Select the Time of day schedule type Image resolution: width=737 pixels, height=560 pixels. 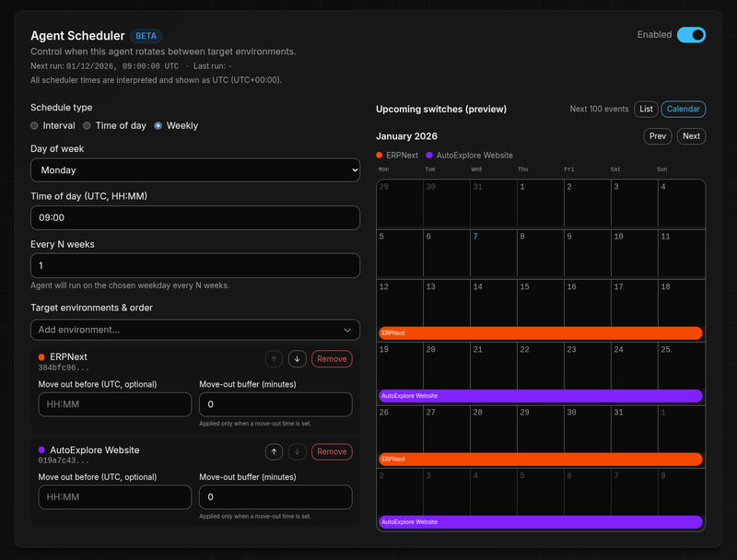(88, 125)
